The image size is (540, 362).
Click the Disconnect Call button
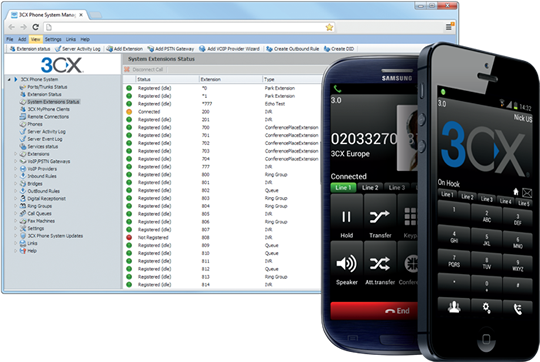coord(145,70)
